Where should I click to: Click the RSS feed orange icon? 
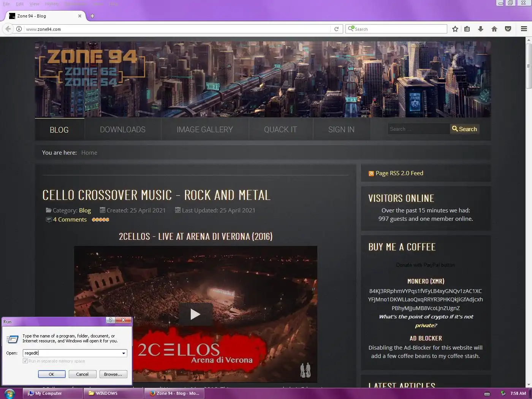pos(371,174)
